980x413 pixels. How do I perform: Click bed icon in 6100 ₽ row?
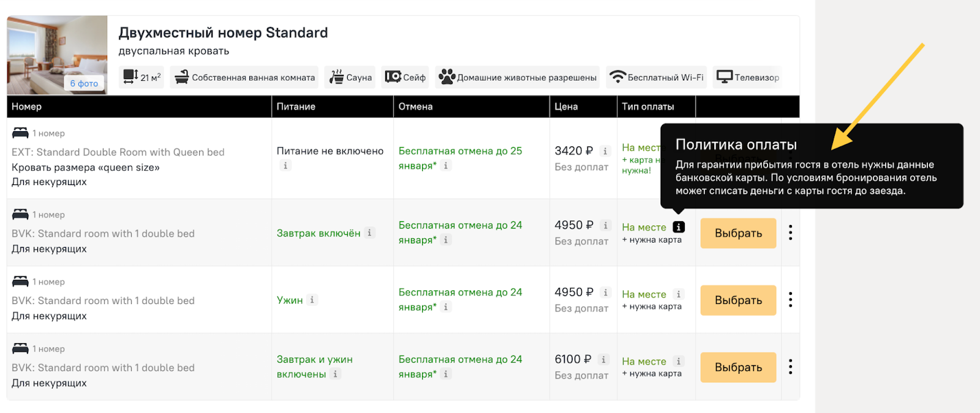pyautogui.click(x=20, y=348)
